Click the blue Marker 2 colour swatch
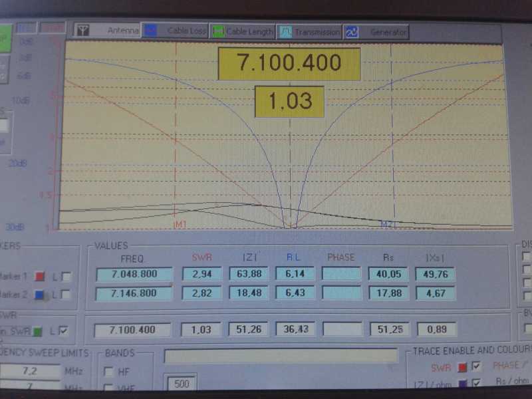Screen dimensions: 532x399 pos(39,295)
